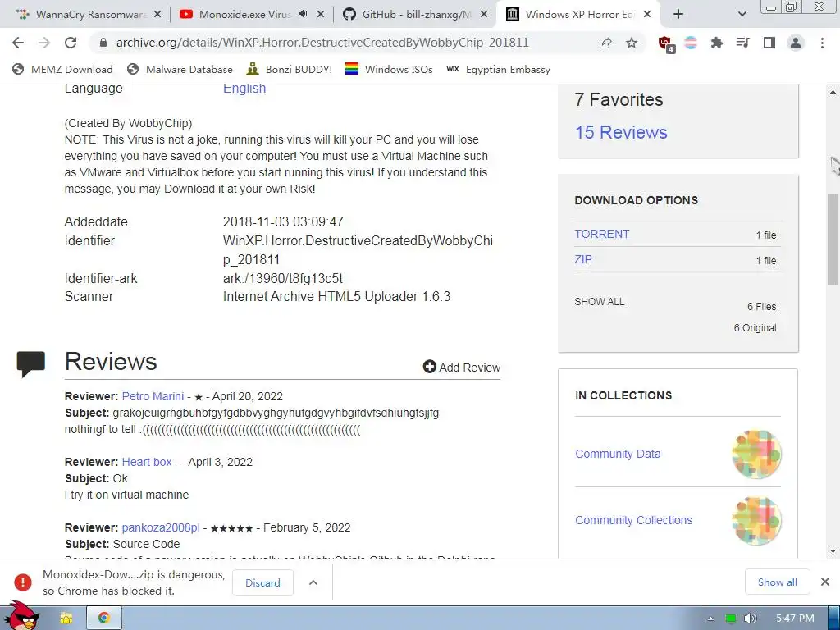
Task: Open Chrome's three-dot menu
Action: (822, 43)
